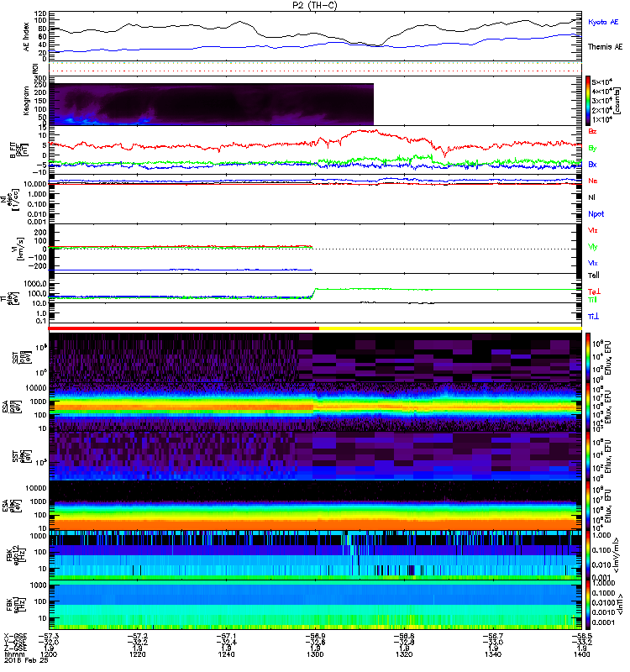Image resolution: width=630 pixels, height=672 pixels.
Task: Click the blue Ti perpendicular legend label
Action: point(593,317)
